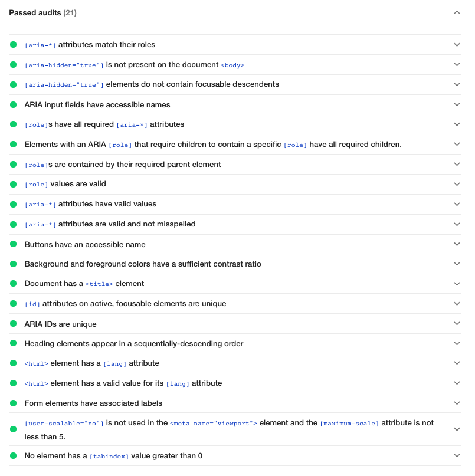Expand the viewport user-scalable audit details
475x476 pixels.
coord(457,429)
